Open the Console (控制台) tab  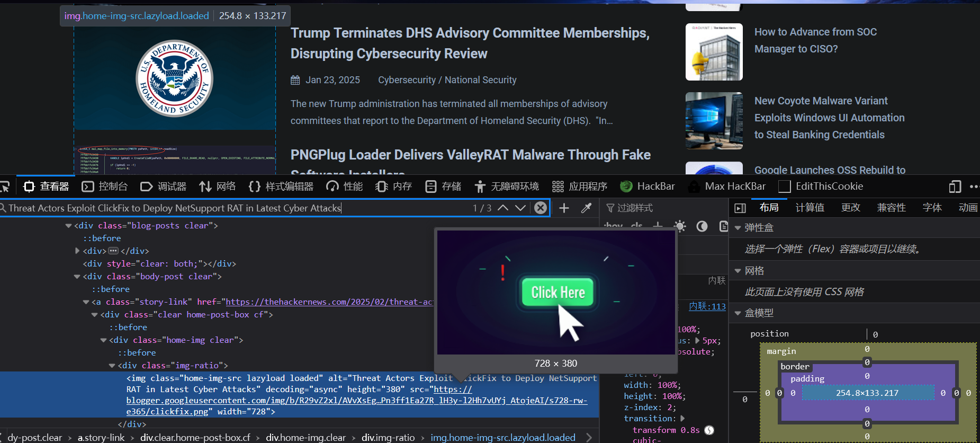(105, 187)
